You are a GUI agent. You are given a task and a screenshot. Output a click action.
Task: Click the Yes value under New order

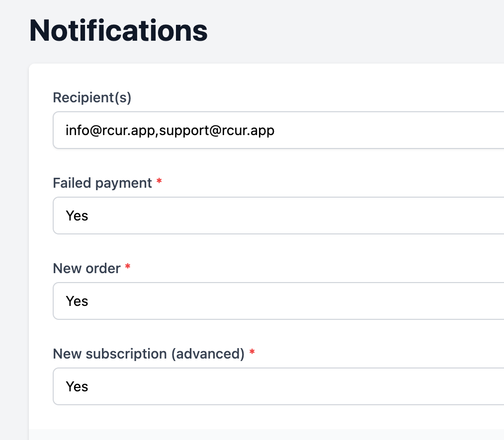[x=77, y=301]
